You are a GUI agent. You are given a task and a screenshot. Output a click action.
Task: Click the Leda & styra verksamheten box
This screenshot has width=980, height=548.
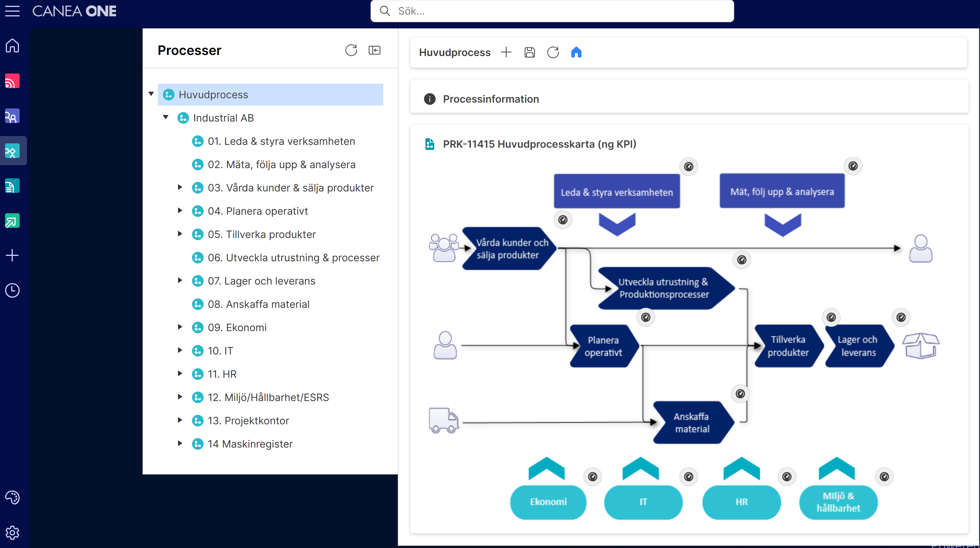pos(617,192)
